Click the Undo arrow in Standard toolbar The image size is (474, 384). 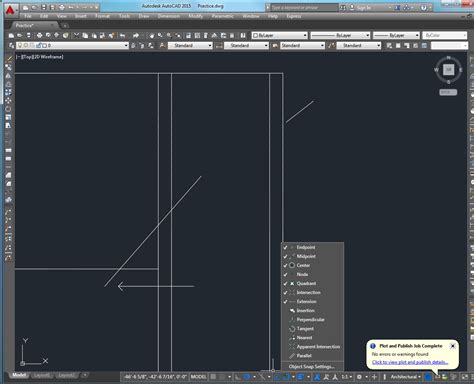(122, 35)
